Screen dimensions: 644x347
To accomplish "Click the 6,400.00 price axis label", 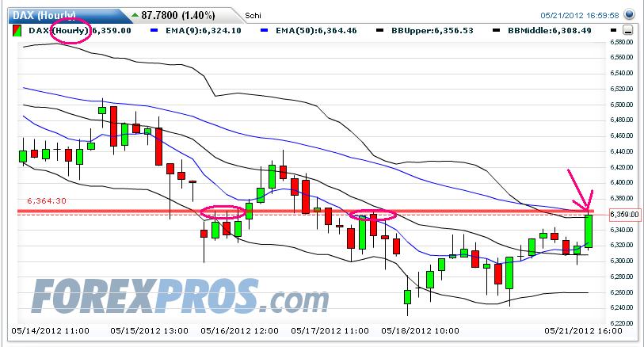I will (x=621, y=182).
